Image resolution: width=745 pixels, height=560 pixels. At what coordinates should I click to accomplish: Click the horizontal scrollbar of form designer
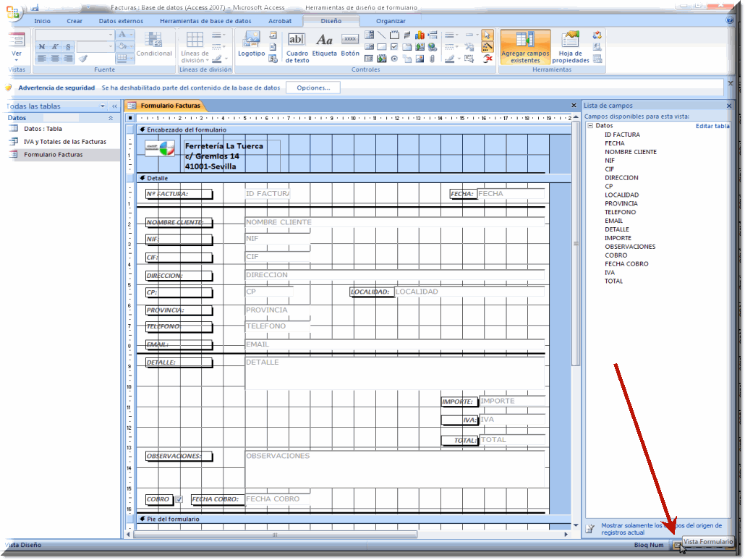tap(275, 535)
